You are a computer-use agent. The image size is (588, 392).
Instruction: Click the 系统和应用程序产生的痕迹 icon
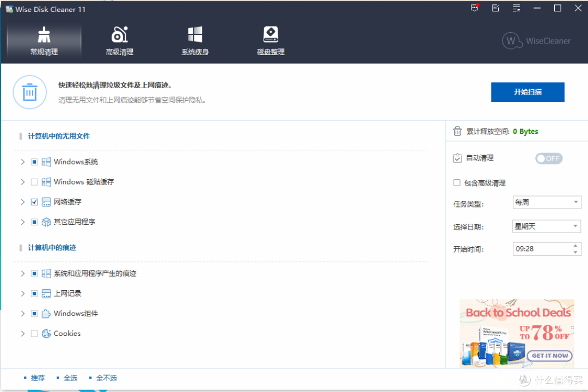coord(46,273)
